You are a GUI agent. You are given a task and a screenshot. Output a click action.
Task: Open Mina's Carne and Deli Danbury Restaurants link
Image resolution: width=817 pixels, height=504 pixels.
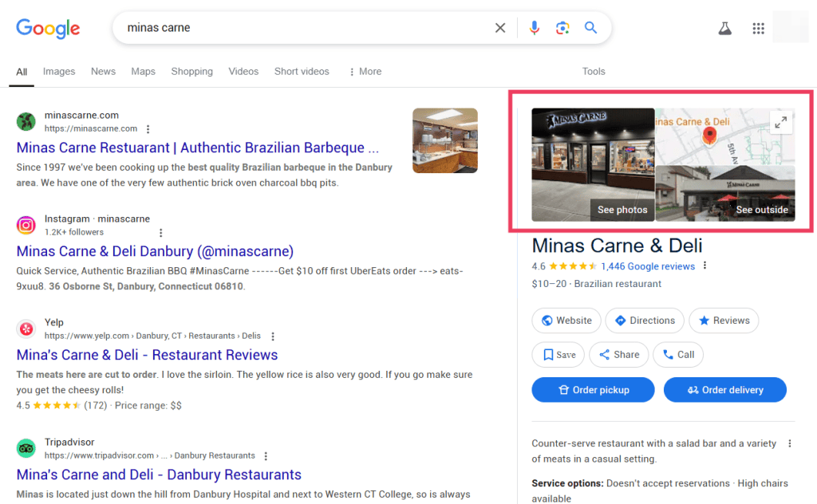point(159,474)
